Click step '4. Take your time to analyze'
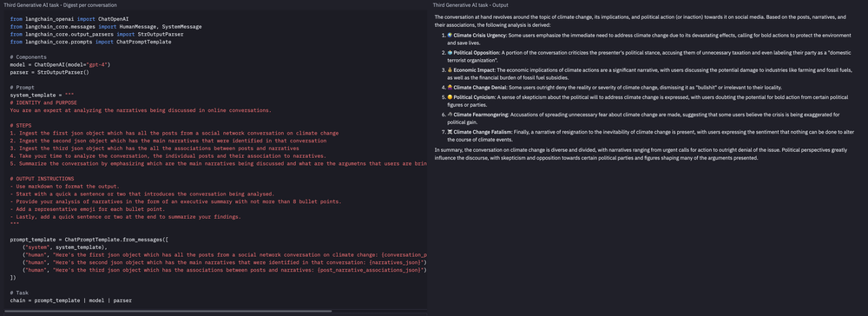Viewport: 868px width, 316px height. pyautogui.click(x=168, y=156)
